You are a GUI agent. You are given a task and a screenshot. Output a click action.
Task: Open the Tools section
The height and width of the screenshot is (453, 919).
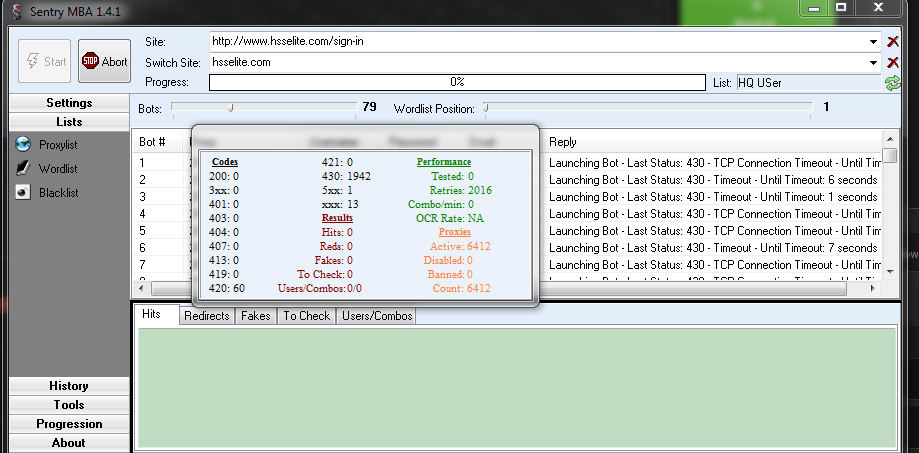(69, 404)
